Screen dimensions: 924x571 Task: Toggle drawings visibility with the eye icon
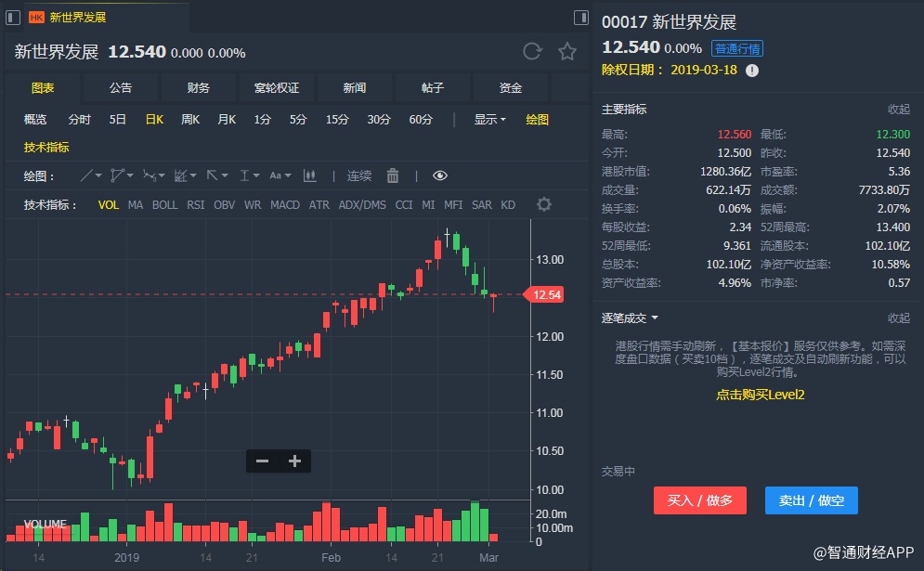tap(439, 175)
